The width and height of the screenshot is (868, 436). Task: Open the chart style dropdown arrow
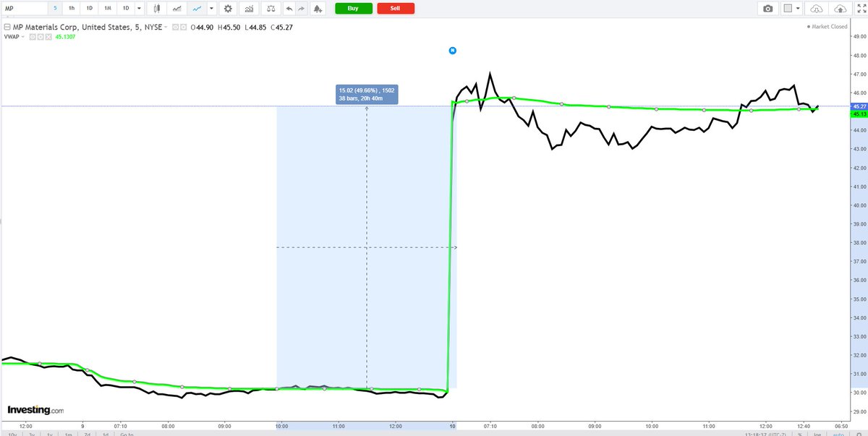[210, 9]
